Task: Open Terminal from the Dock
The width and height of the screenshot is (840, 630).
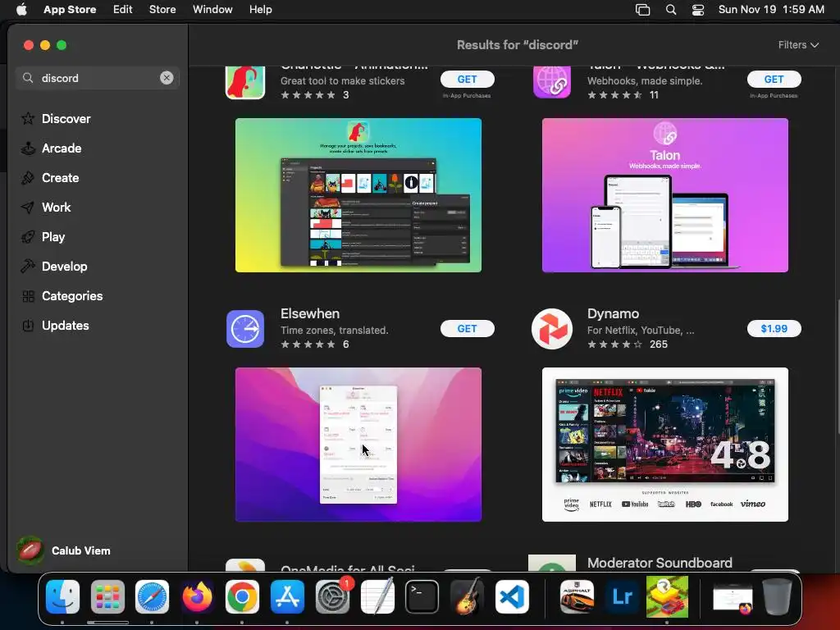Action: click(422, 597)
